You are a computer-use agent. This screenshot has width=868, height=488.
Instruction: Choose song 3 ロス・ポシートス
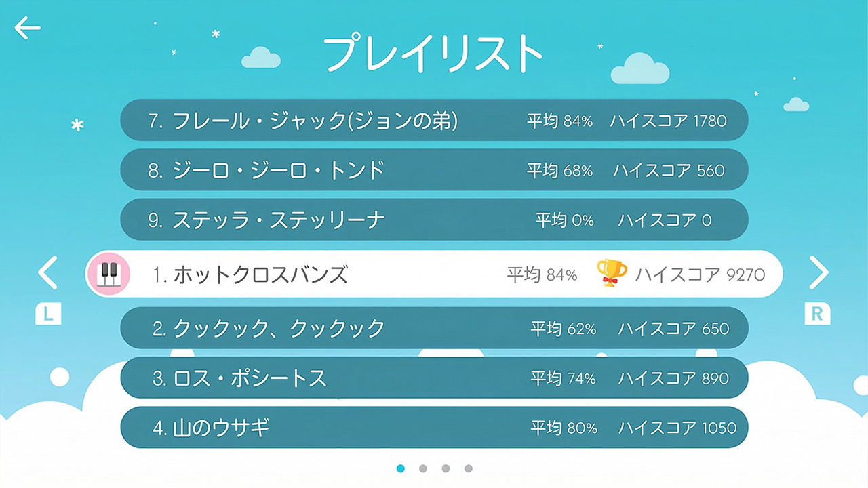[434, 378]
